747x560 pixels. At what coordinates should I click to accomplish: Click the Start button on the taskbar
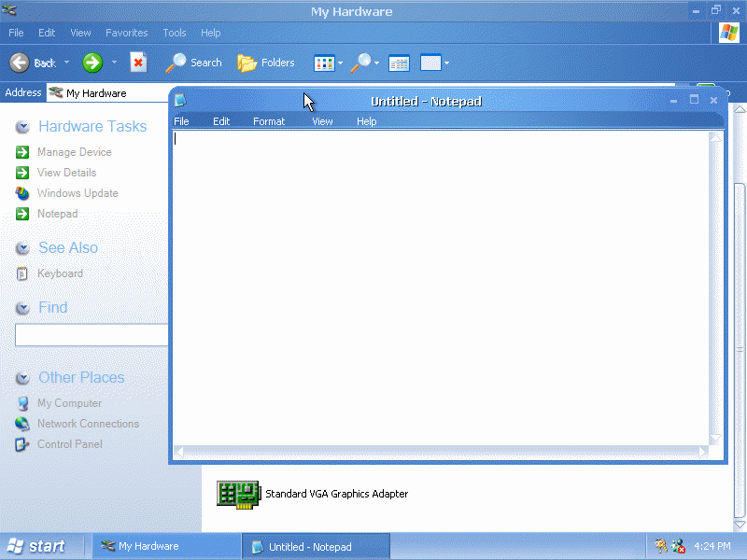click(x=37, y=546)
